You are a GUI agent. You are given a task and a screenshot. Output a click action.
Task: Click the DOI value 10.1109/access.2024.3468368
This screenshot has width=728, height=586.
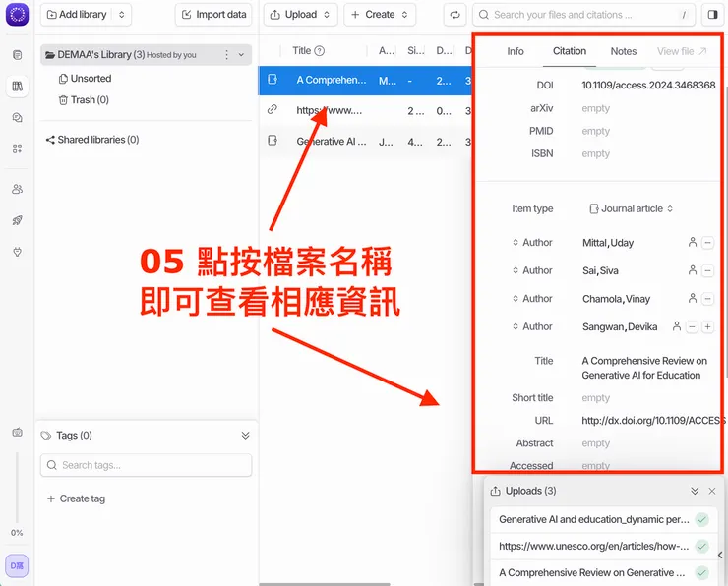[648, 85]
